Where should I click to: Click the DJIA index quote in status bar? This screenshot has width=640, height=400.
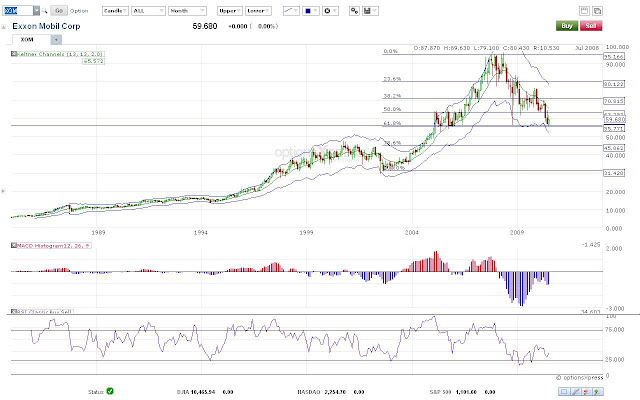(204, 392)
